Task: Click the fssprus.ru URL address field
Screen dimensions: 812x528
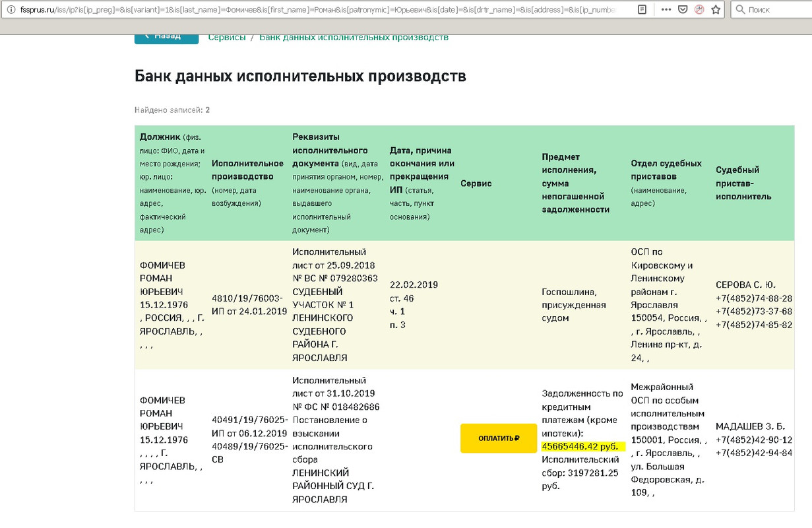Action: [x=317, y=10]
